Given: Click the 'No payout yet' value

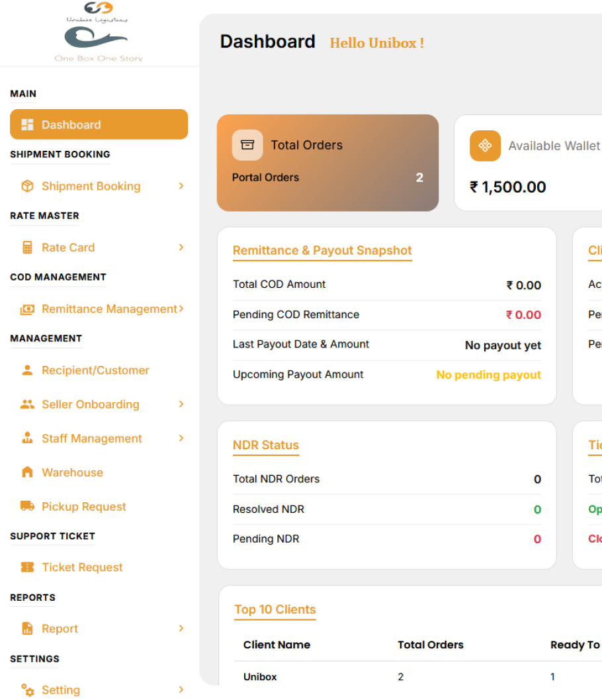Looking at the screenshot, I should [x=503, y=345].
